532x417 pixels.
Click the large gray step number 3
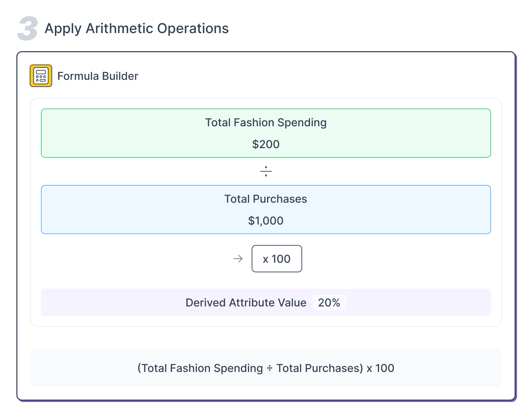click(x=27, y=29)
